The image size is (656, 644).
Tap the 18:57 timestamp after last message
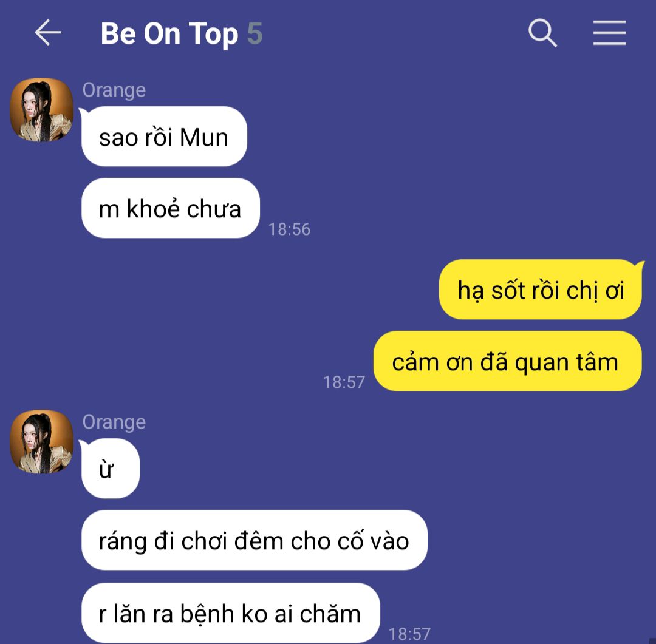[x=409, y=634]
